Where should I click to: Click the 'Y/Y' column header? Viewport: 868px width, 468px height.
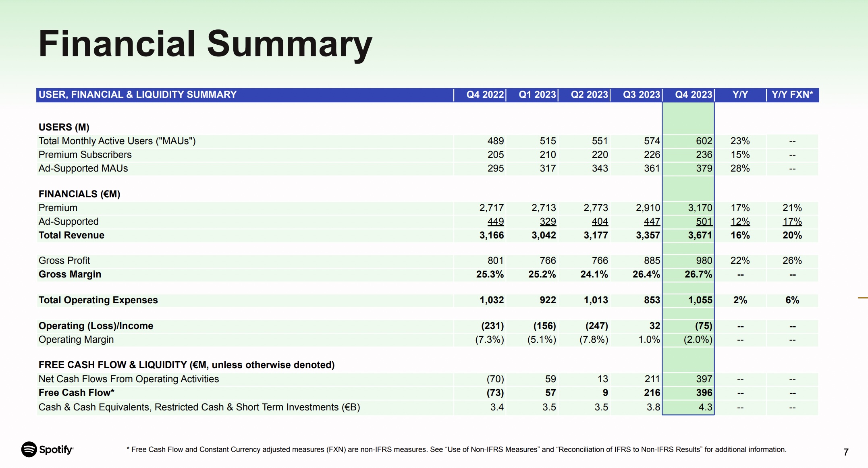pos(740,95)
